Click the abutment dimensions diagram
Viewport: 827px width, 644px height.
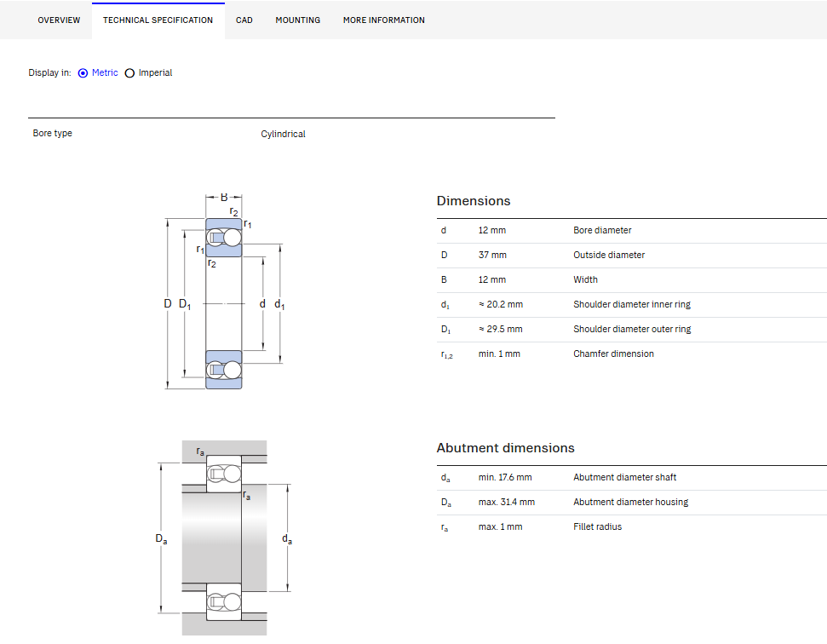225,538
